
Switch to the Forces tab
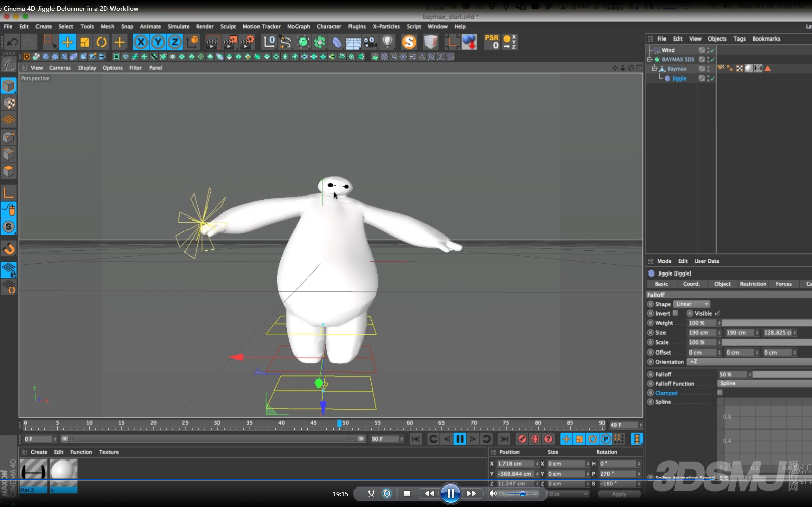[783, 284]
